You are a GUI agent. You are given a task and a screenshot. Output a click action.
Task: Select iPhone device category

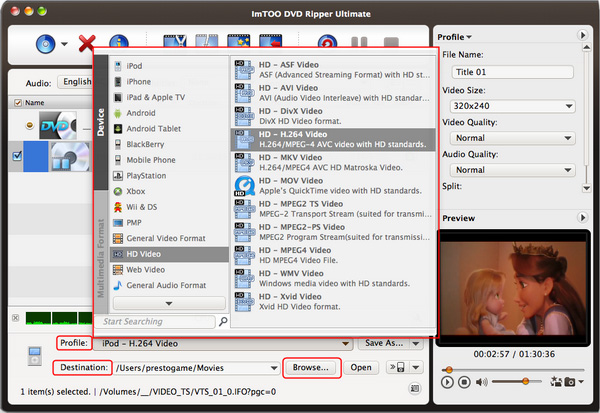coord(169,82)
